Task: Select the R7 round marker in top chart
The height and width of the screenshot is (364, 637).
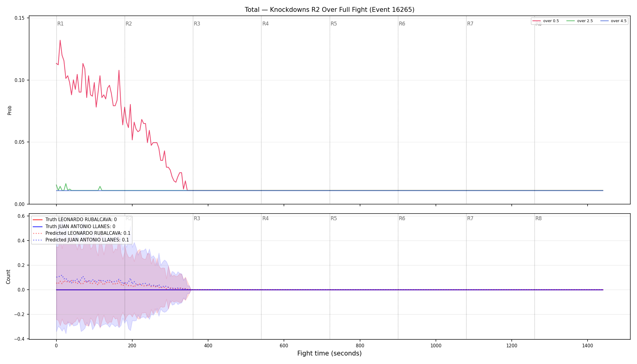Action: pyautogui.click(x=470, y=24)
